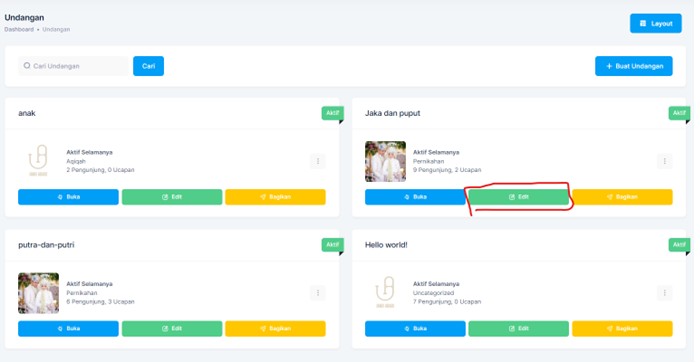Open the three-dot menu for anak
The width and height of the screenshot is (694, 362).
point(318,161)
